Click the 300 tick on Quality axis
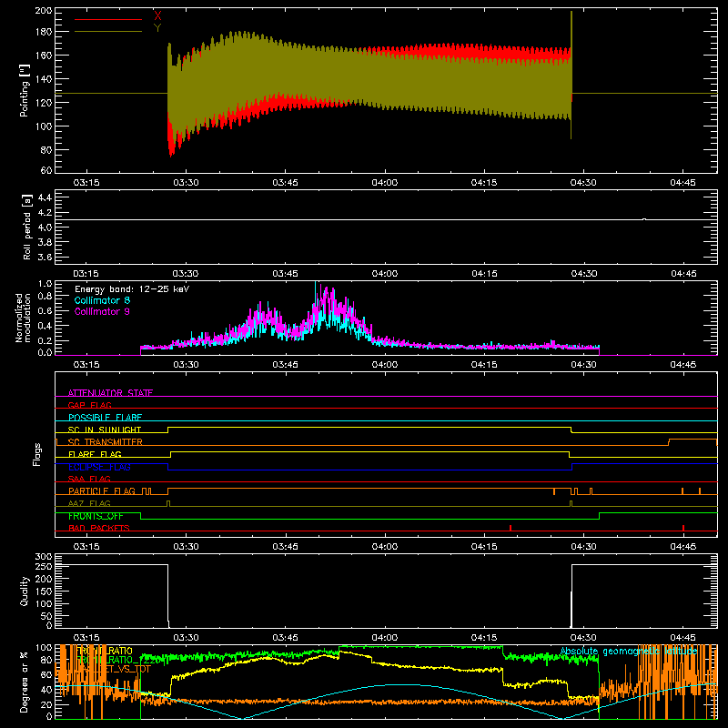 coord(44,557)
